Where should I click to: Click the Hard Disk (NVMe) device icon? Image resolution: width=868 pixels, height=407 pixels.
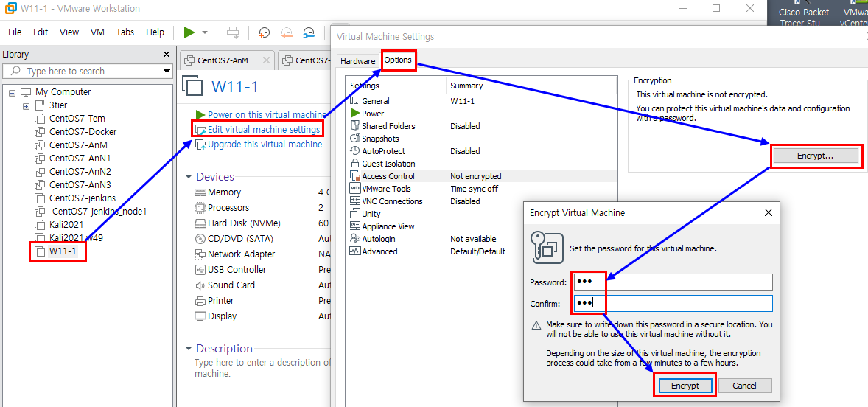point(200,223)
